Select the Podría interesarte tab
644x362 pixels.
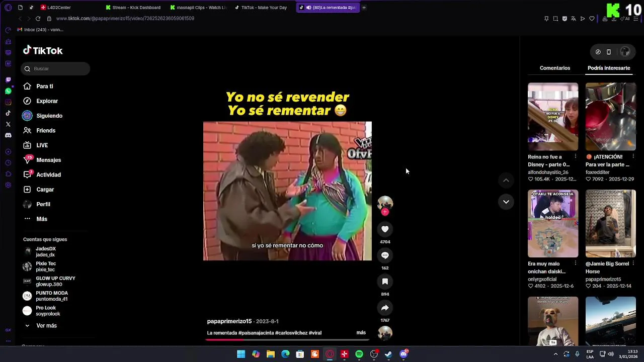(x=609, y=68)
